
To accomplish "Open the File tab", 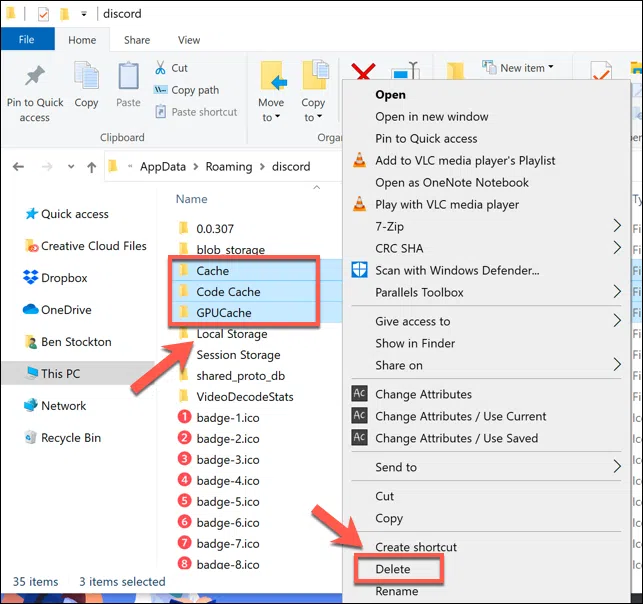I will (x=27, y=40).
